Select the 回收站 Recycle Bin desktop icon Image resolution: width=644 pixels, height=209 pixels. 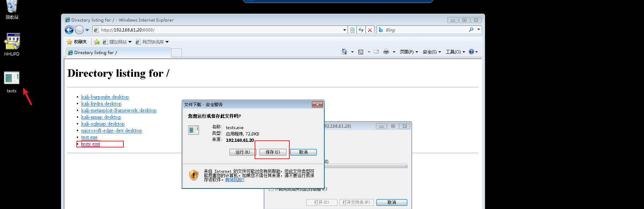point(12,10)
